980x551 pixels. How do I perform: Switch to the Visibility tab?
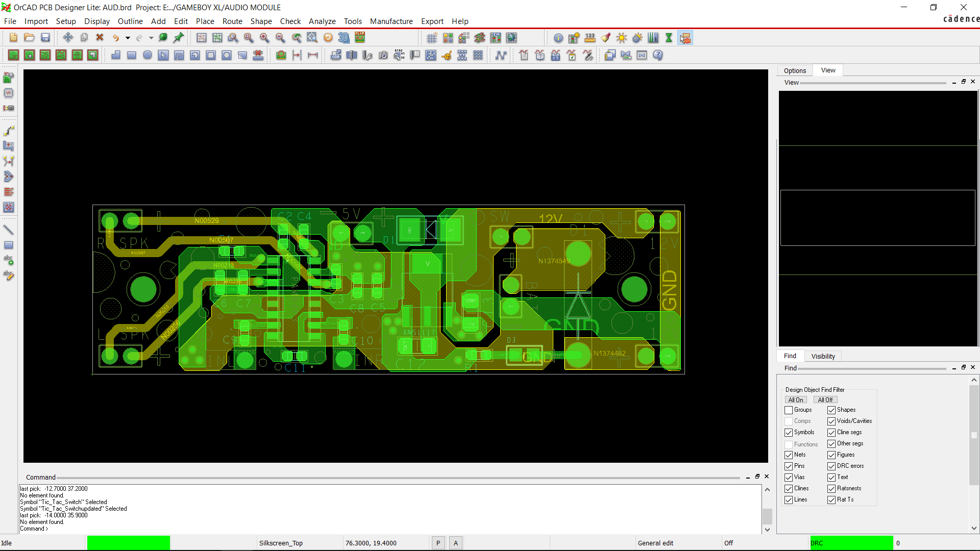[x=823, y=357]
